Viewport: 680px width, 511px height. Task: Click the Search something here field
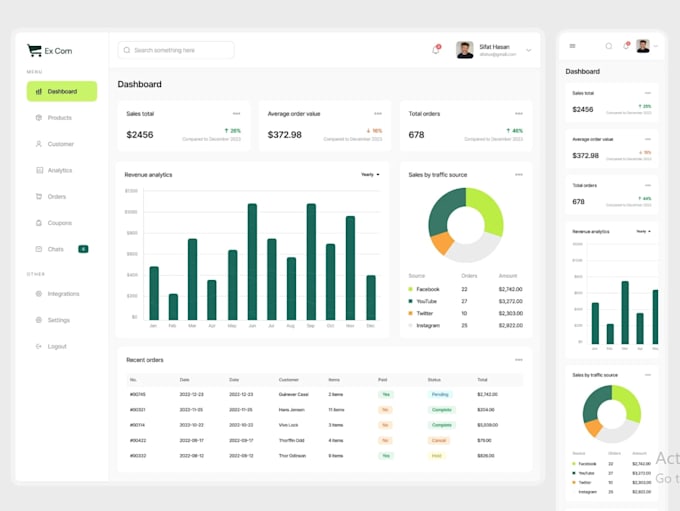coord(176,50)
